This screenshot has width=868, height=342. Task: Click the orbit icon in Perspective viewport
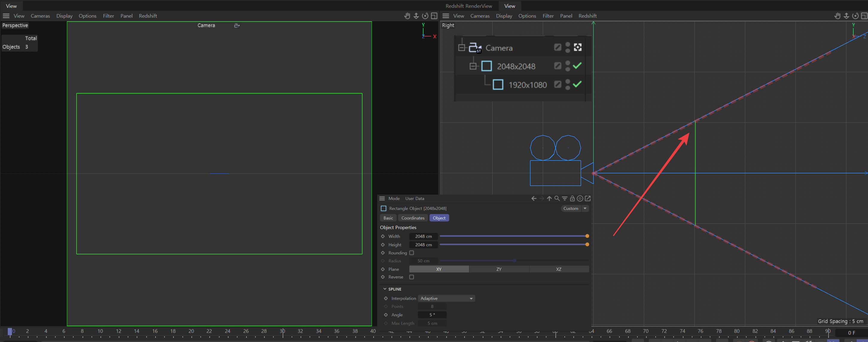(x=425, y=16)
